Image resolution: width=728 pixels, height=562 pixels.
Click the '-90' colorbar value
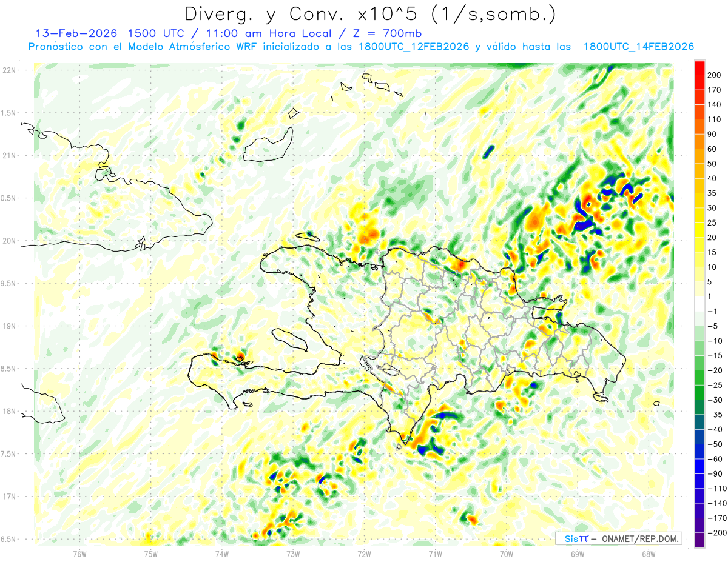716,473
